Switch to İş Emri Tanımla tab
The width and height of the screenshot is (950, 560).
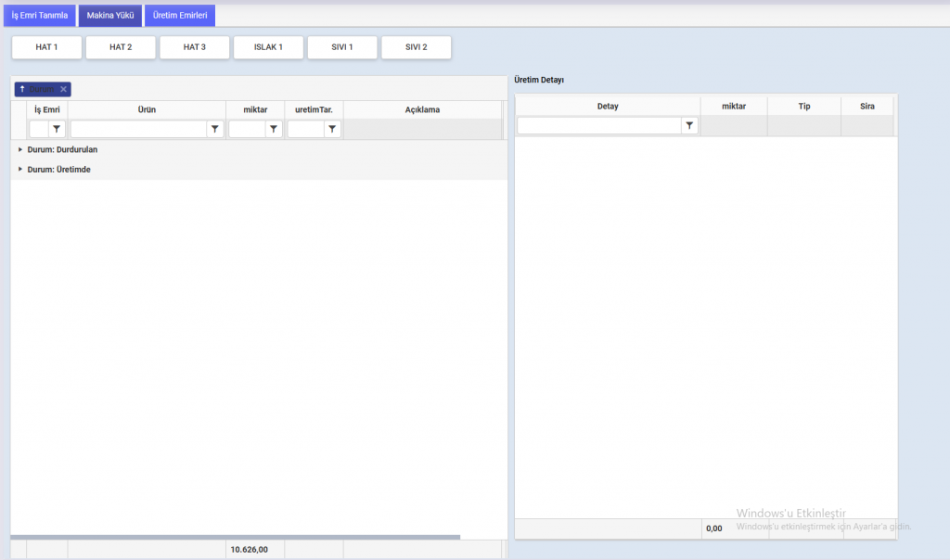coord(40,16)
